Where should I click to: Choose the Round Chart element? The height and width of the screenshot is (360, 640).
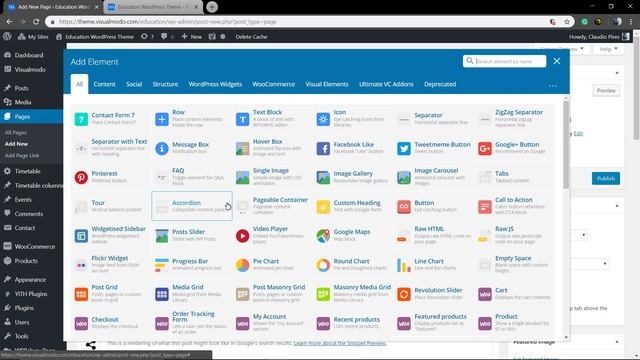(x=353, y=264)
